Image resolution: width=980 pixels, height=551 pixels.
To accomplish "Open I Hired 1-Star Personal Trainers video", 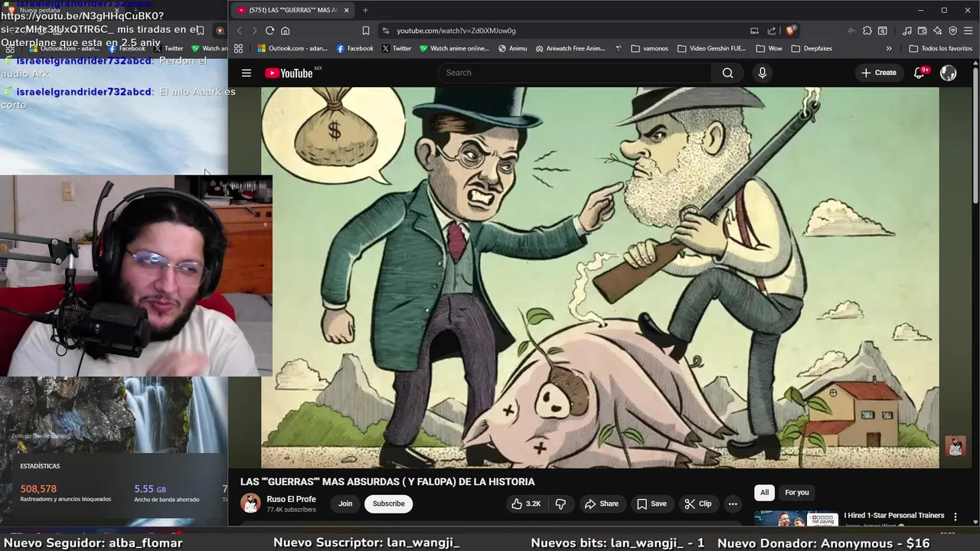I will [894, 516].
